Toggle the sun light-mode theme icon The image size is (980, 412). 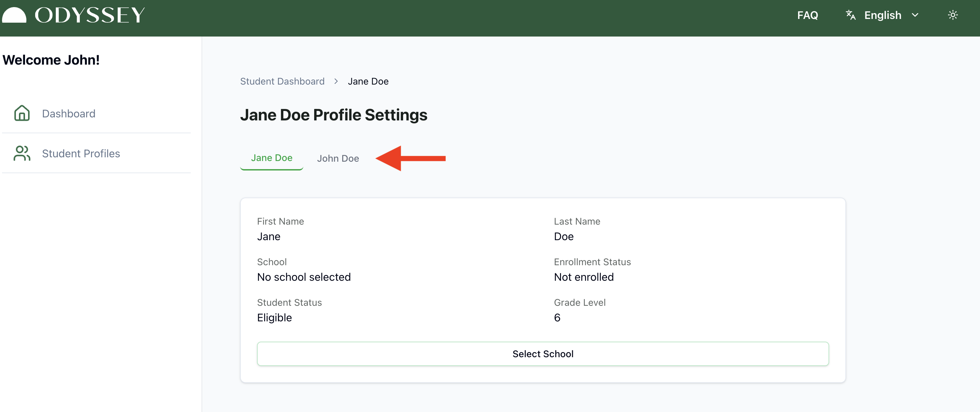click(952, 15)
